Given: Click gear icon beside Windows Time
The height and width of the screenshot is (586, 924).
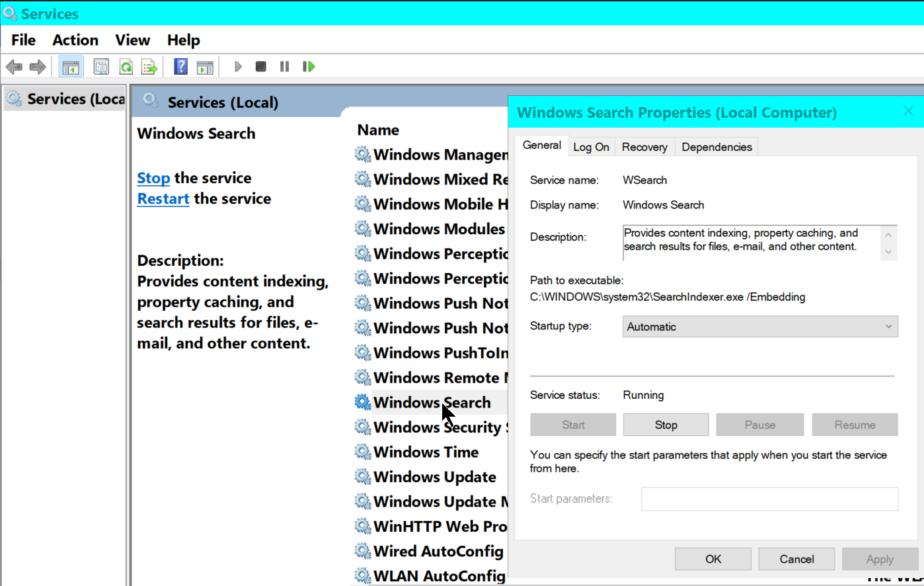Looking at the screenshot, I should 363,452.
